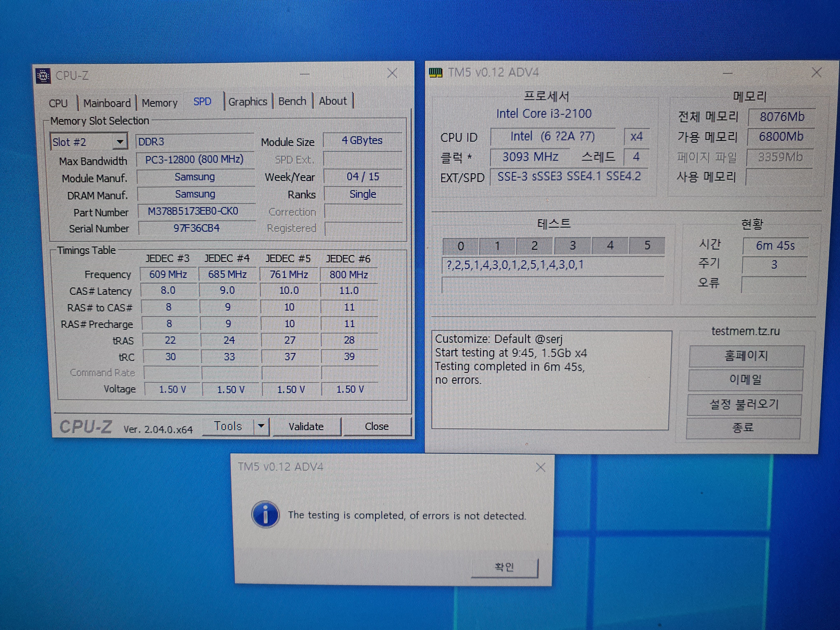
Task: Select the SPD tab
Action: [202, 102]
